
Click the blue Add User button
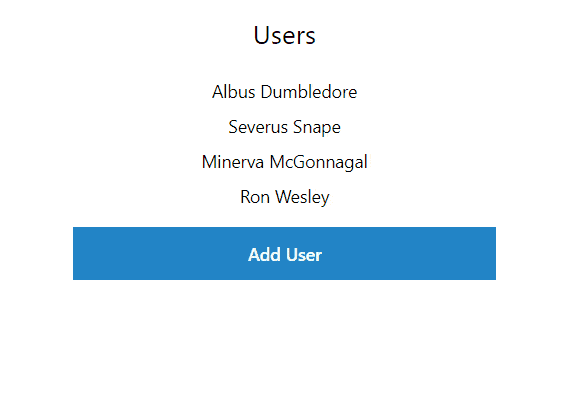(x=284, y=253)
